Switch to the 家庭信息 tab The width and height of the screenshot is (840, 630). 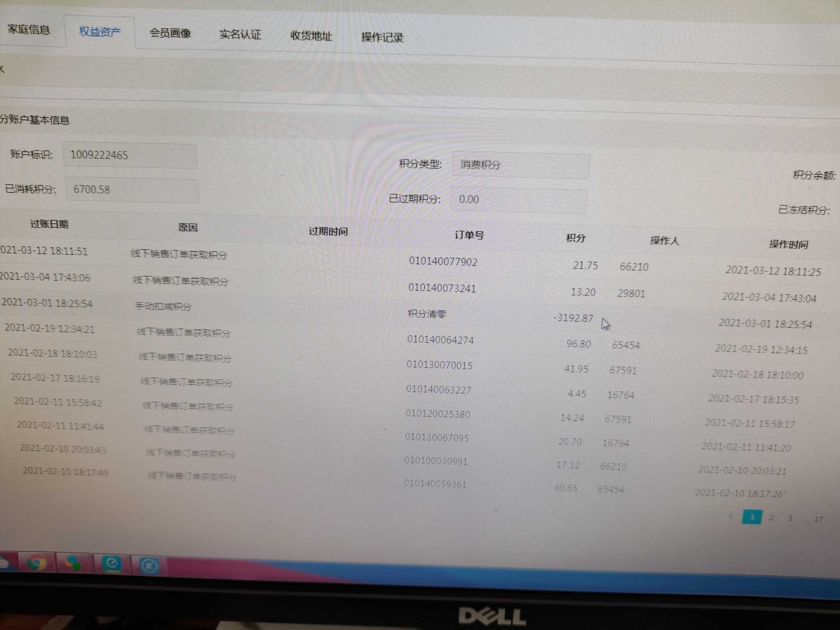point(29,30)
